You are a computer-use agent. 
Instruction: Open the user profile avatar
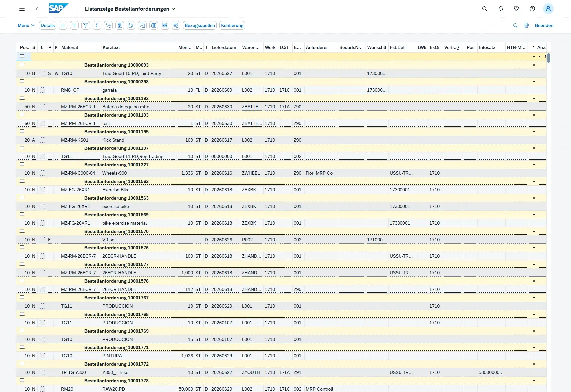click(x=548, y=9)
